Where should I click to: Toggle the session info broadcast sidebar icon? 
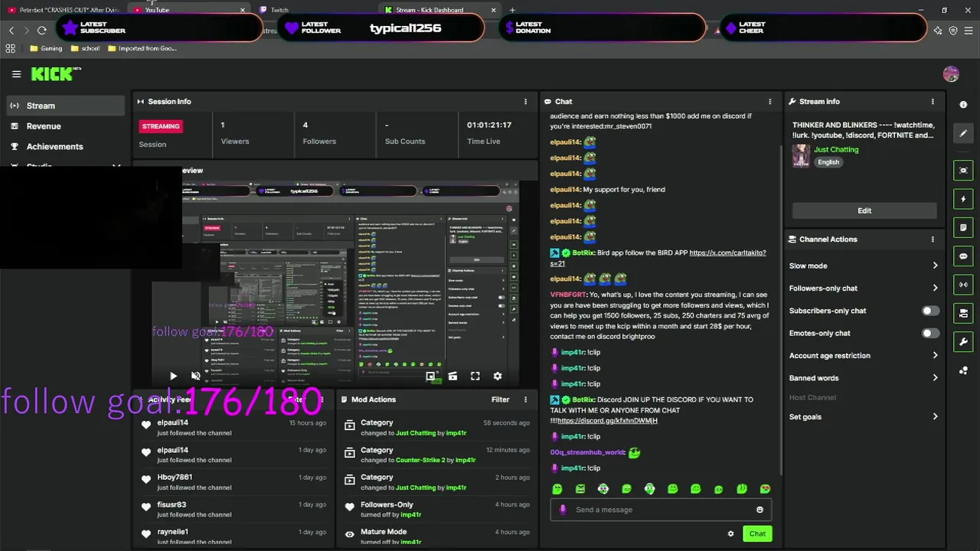click(x=963, y=285)
